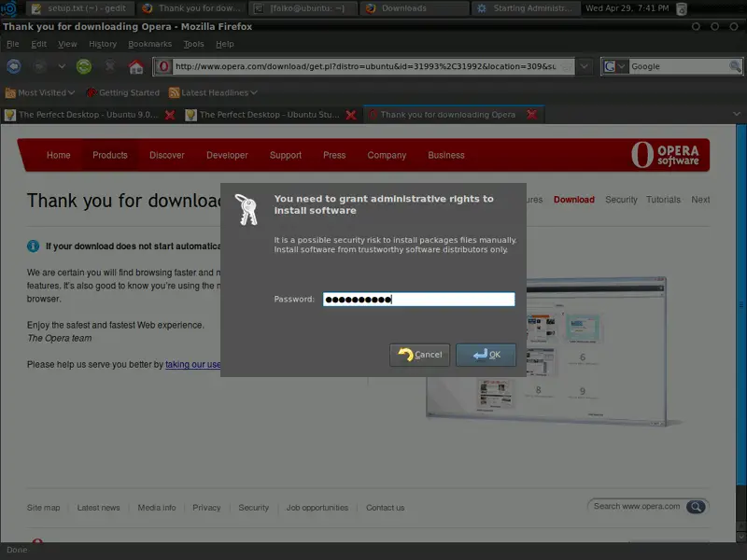
Task: Open the Latest Headlines feed dropdown
Action: [213, 92]
